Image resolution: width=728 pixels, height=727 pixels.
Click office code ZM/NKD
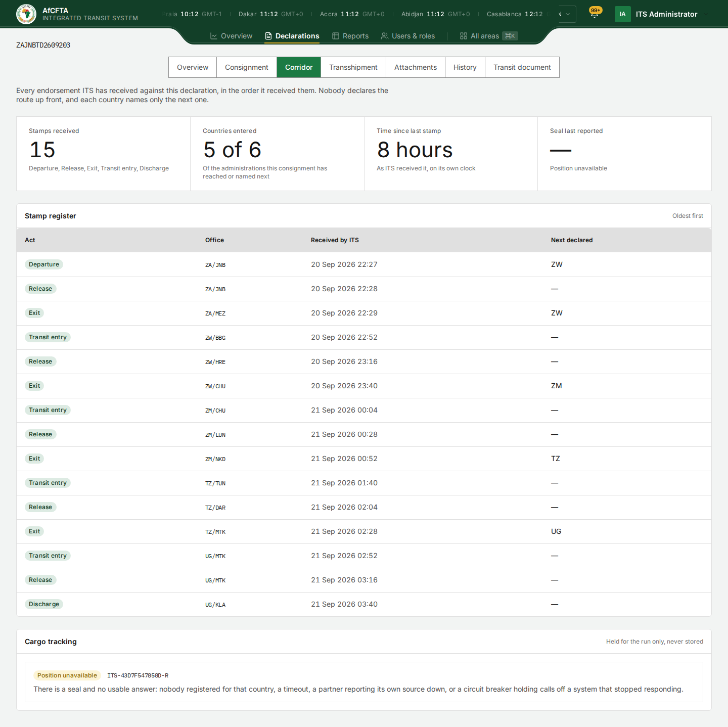215,459
